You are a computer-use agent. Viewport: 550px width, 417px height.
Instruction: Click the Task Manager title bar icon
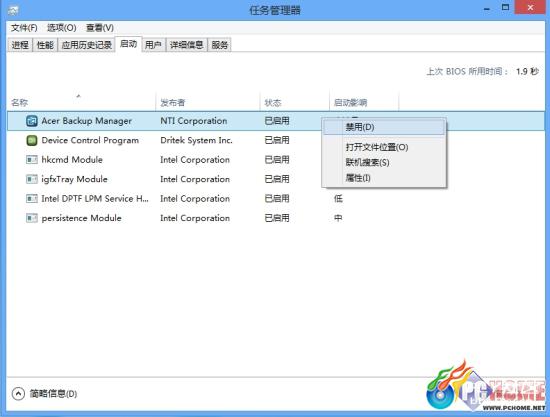14,10
